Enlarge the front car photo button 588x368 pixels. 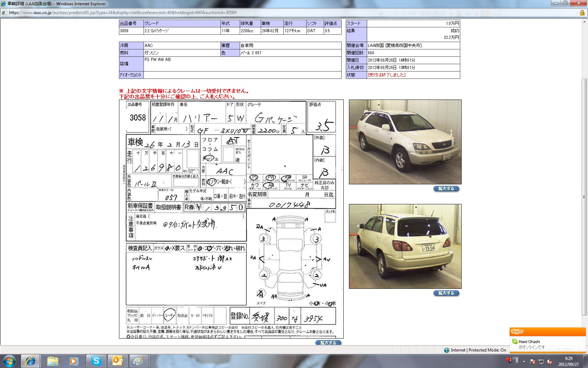(446, 189)
